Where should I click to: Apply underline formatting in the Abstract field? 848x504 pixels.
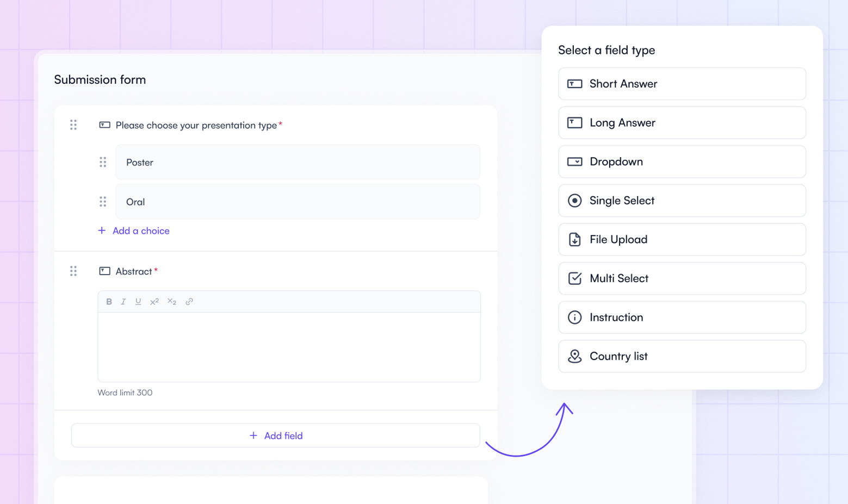(x=138, y=301)
